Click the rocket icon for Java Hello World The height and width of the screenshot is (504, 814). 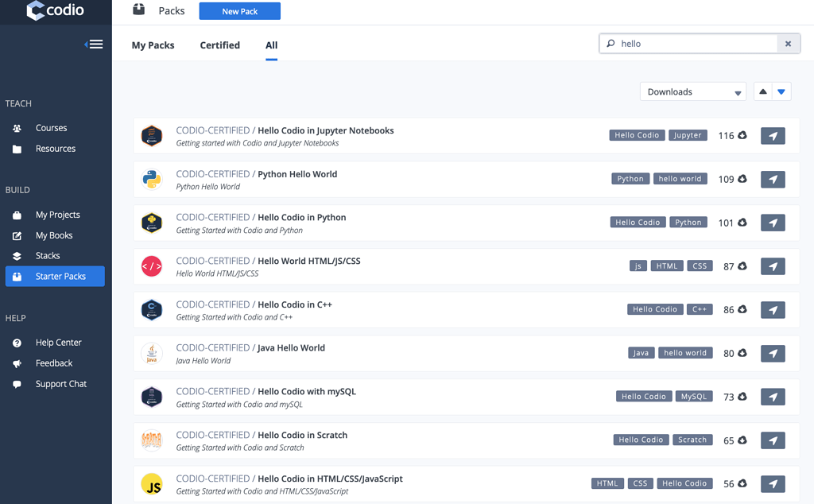pos(772,353)
